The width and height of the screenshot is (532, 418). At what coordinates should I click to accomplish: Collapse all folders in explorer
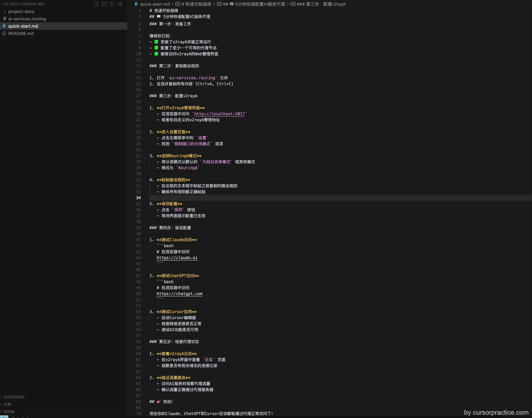120,4
